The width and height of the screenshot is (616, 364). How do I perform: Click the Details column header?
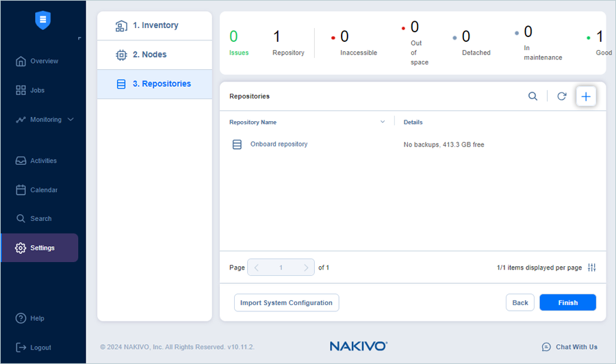click(413, 122)
